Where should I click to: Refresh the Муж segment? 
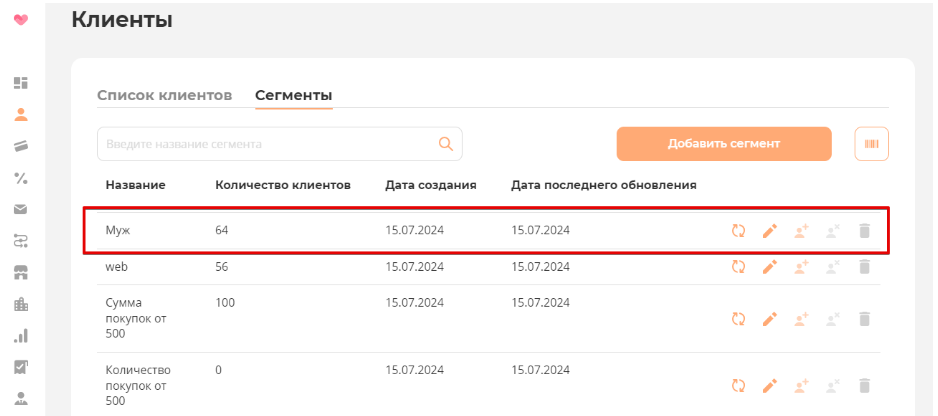(x=739, y=231)
